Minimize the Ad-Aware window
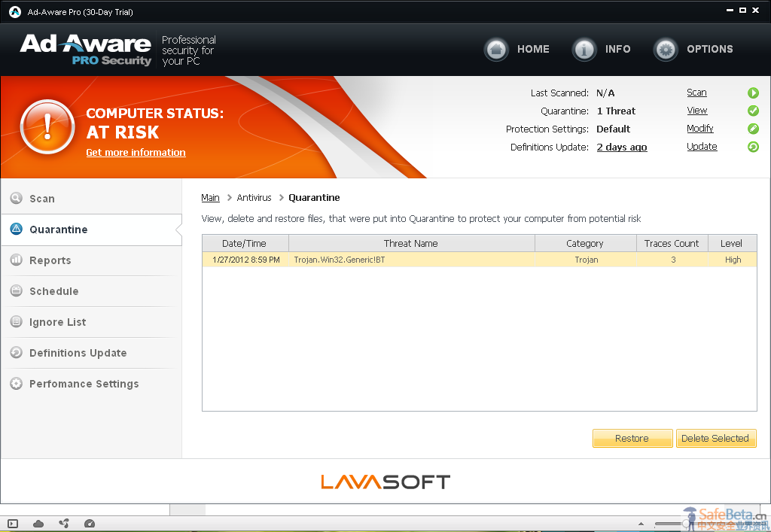771x532 pixels. click(x=730, y=11)
